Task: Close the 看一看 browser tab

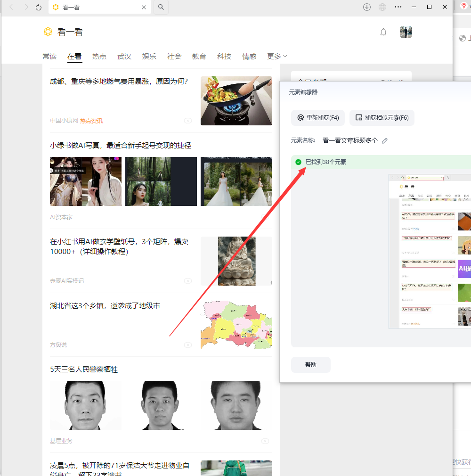Action: (144, 7)
